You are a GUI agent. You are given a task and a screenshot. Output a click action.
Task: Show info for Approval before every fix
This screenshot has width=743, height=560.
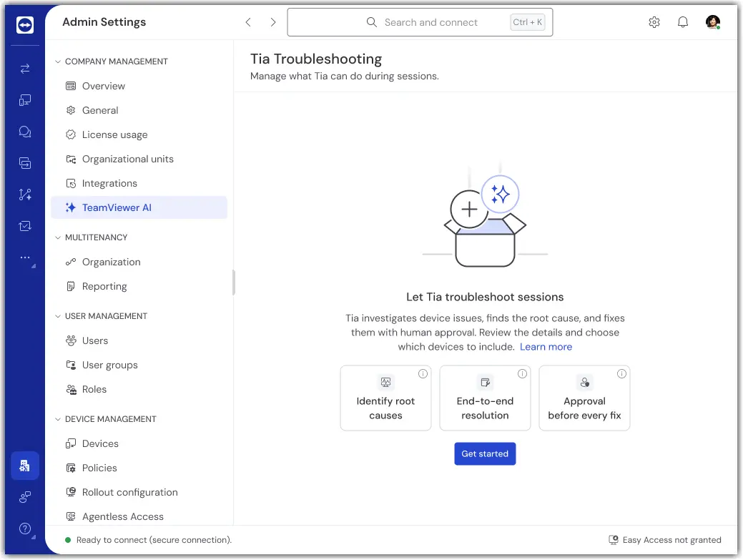(x=621, y=374)
